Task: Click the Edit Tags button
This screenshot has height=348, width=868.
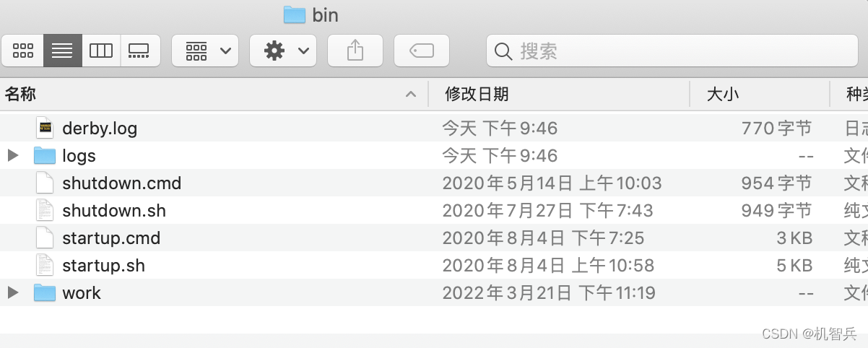Action: click(421, 51)
